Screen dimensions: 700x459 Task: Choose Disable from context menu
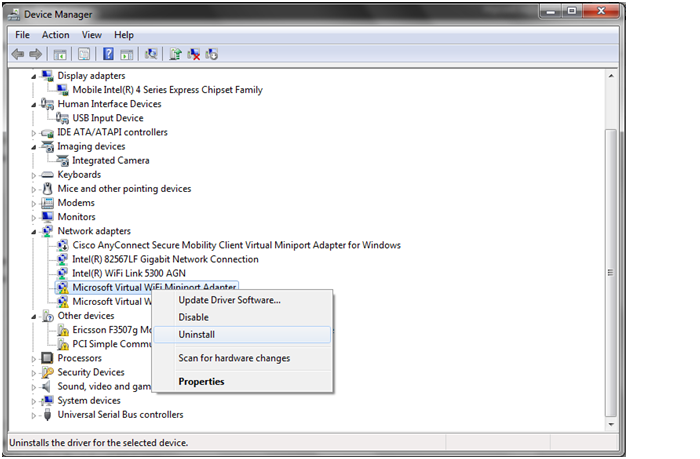(242, 317)
